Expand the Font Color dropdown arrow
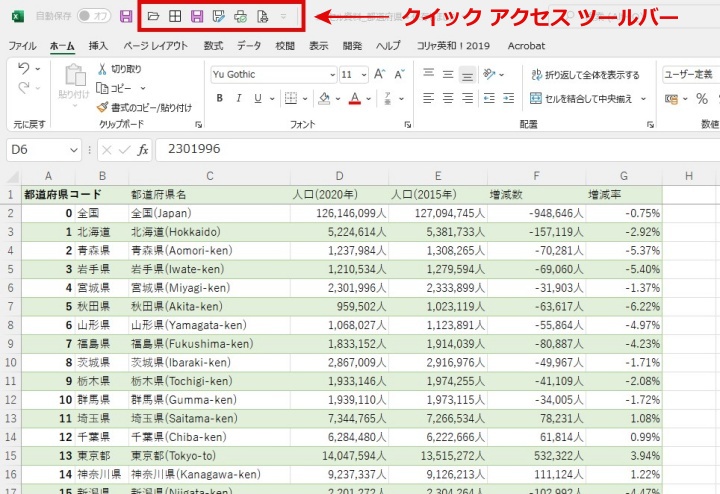Viewport: 720px width, 494px height. click(368, 98)
